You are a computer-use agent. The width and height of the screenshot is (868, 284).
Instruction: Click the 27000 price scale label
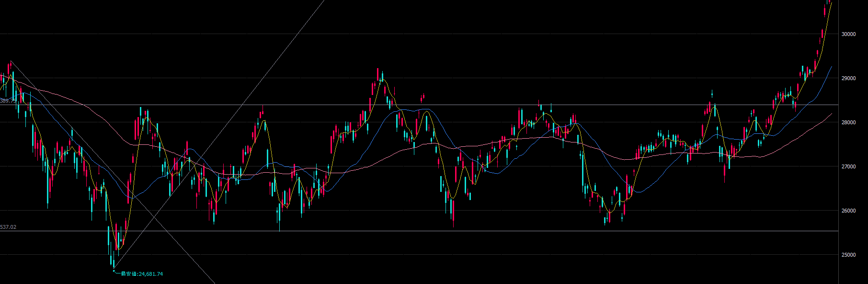[848, 166]
